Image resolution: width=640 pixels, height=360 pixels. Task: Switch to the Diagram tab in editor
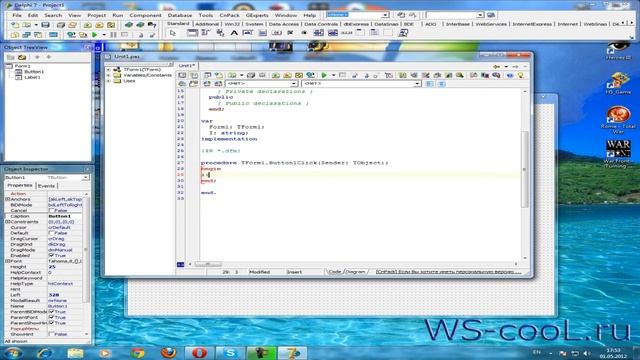[x=355, y=271]
